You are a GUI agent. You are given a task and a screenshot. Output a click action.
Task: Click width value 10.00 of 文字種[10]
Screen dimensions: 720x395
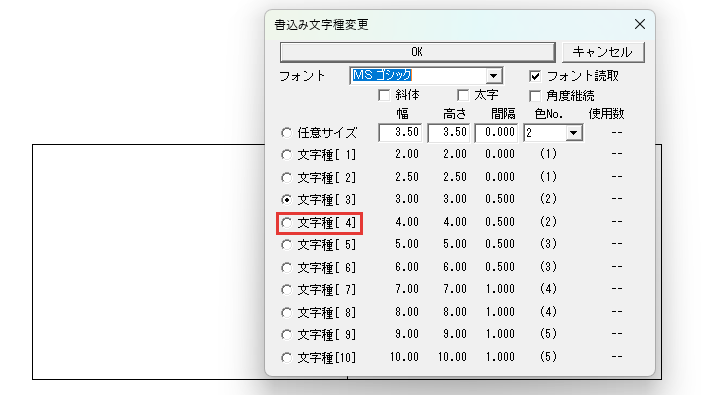pos(404,357)
